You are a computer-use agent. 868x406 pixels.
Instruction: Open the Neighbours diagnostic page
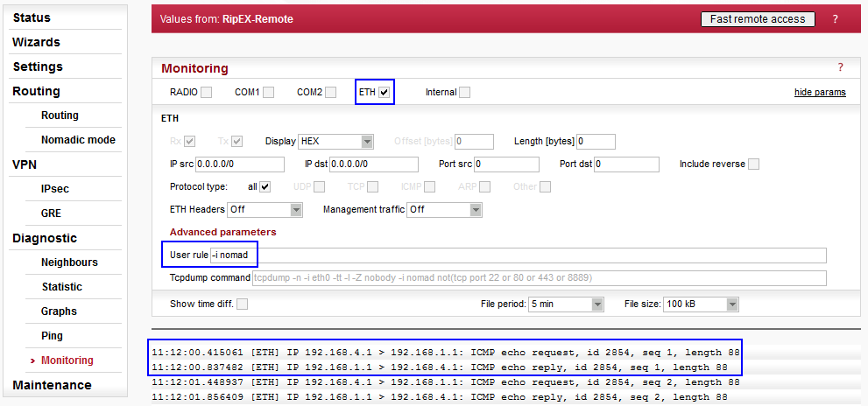pyautogui.click(x=69, y=262)
